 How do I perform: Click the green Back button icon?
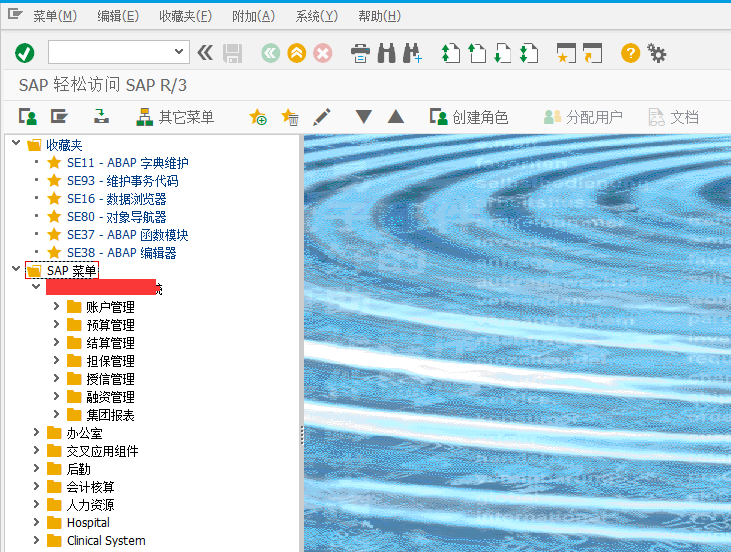(270, 53)
